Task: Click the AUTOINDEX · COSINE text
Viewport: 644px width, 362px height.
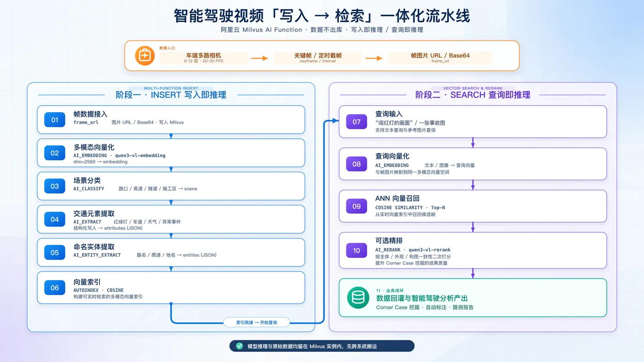Action: (x=98, y=290)
